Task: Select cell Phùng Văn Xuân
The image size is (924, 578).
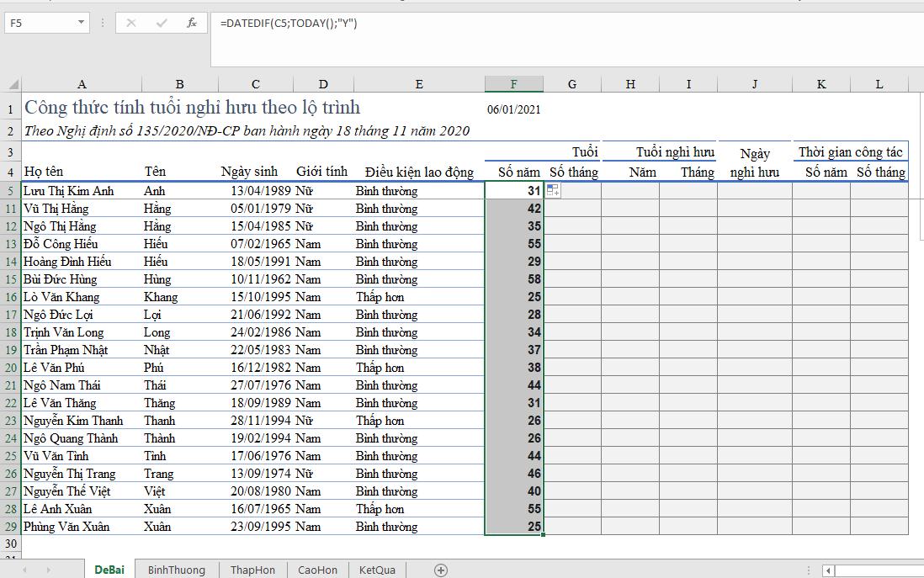Action: point(82,527)
